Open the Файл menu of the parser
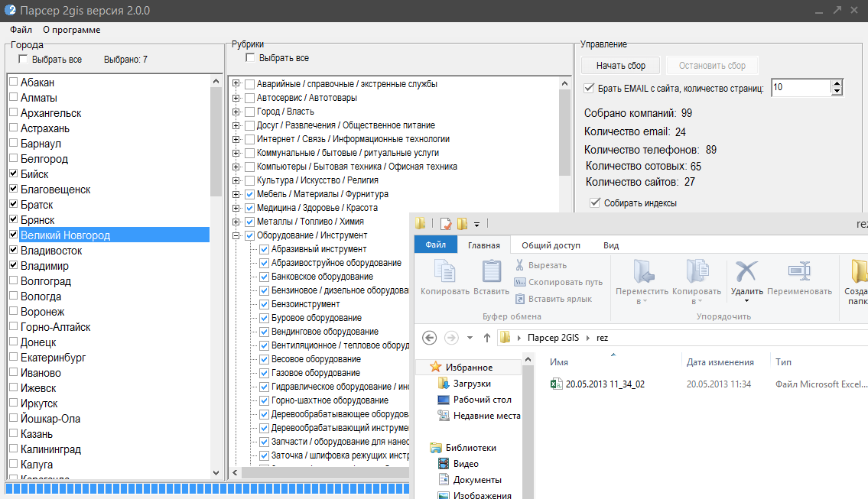 pyautogui.click(x=21, y=30)
